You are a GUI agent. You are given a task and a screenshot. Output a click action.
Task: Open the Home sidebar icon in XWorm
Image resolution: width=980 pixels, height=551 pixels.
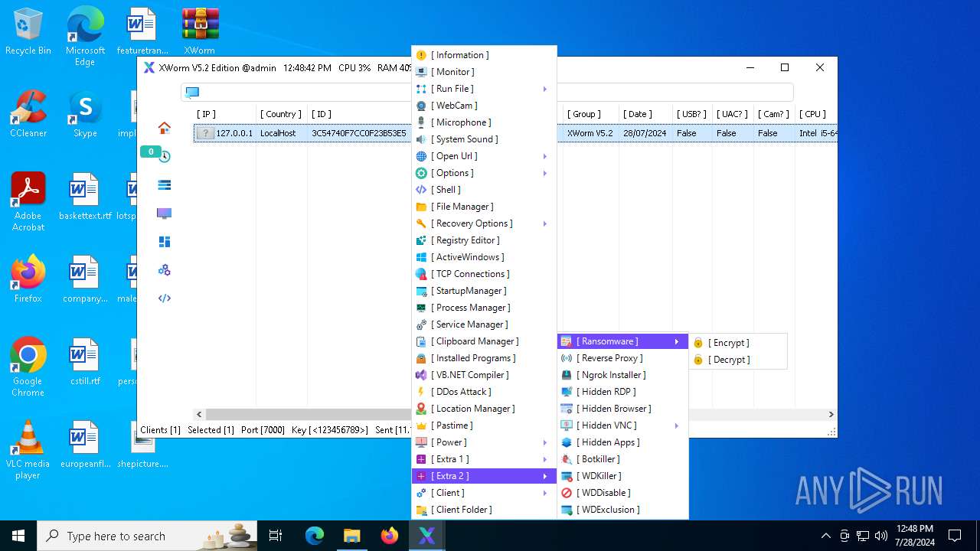164,128
